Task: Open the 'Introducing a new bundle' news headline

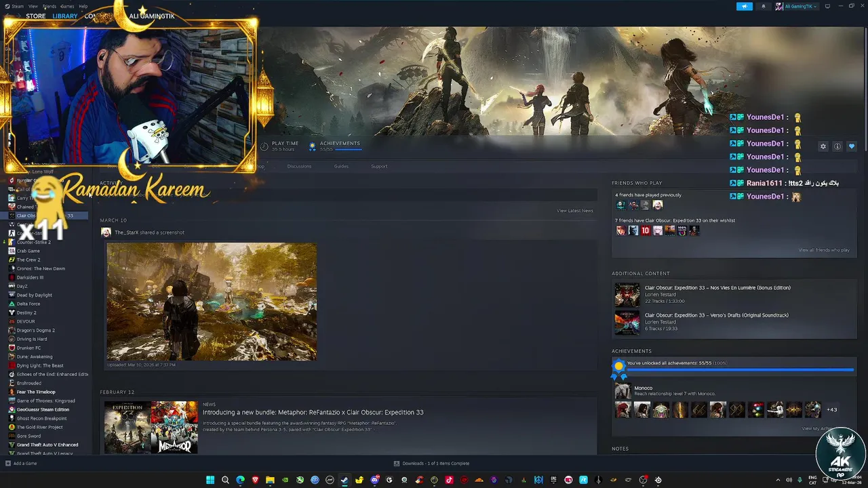Action: click(313, 412)
